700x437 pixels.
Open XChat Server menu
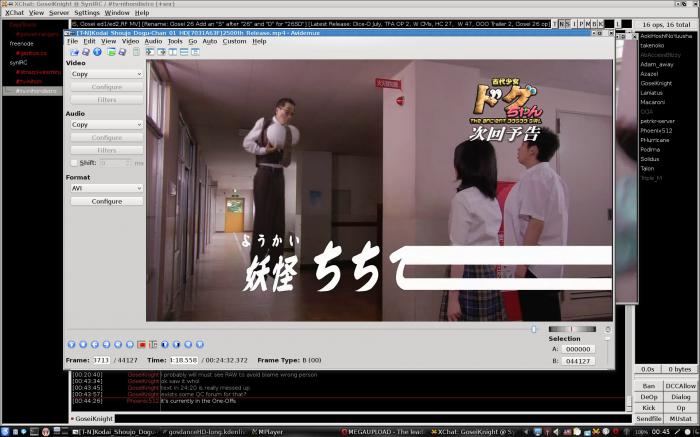tap(59, 13)
